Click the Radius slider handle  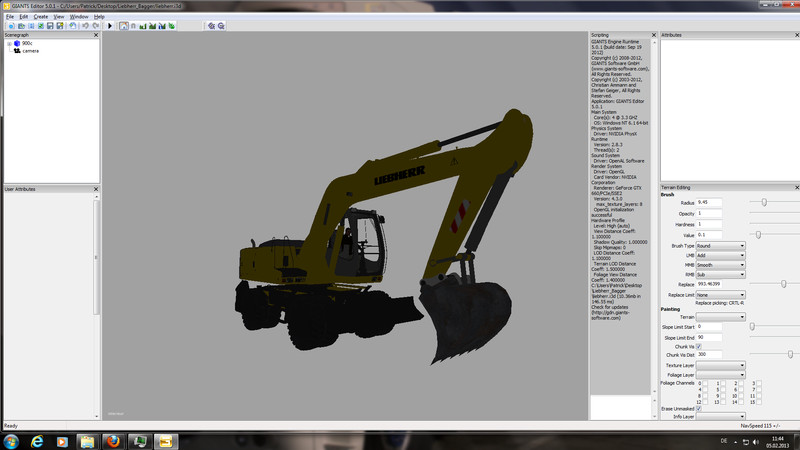point(764,203)
